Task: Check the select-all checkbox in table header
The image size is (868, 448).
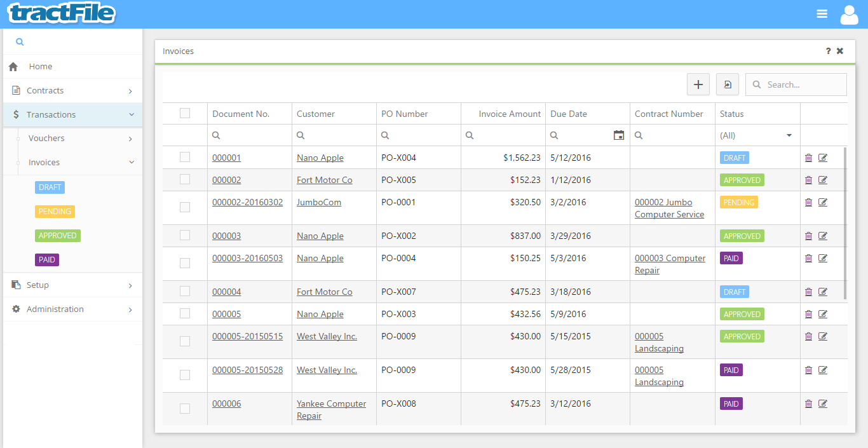Action: [x=185, y=112]
